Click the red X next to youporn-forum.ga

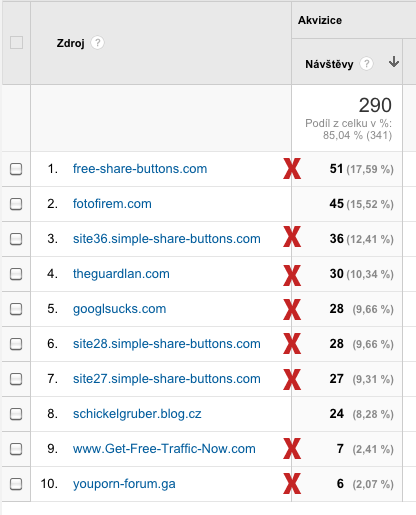pos(292,483)
